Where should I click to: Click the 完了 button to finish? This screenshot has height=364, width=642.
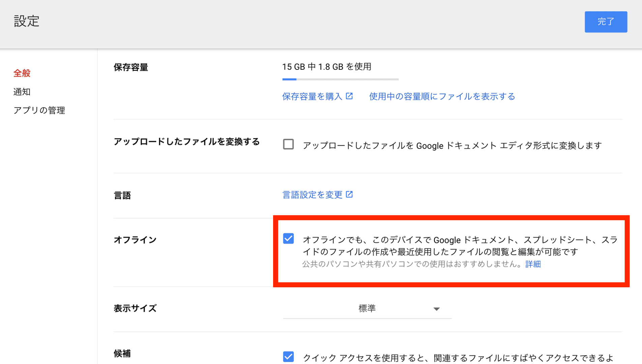(606, 22)
